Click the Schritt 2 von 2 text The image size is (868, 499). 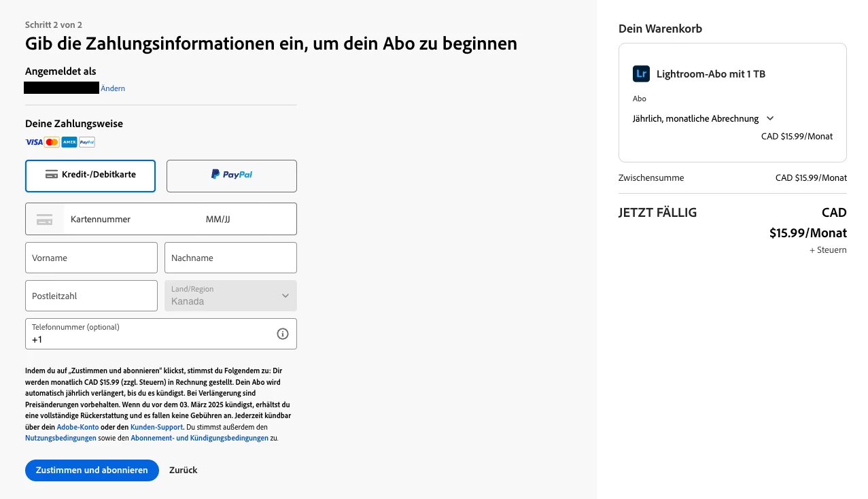coord(54,24)
